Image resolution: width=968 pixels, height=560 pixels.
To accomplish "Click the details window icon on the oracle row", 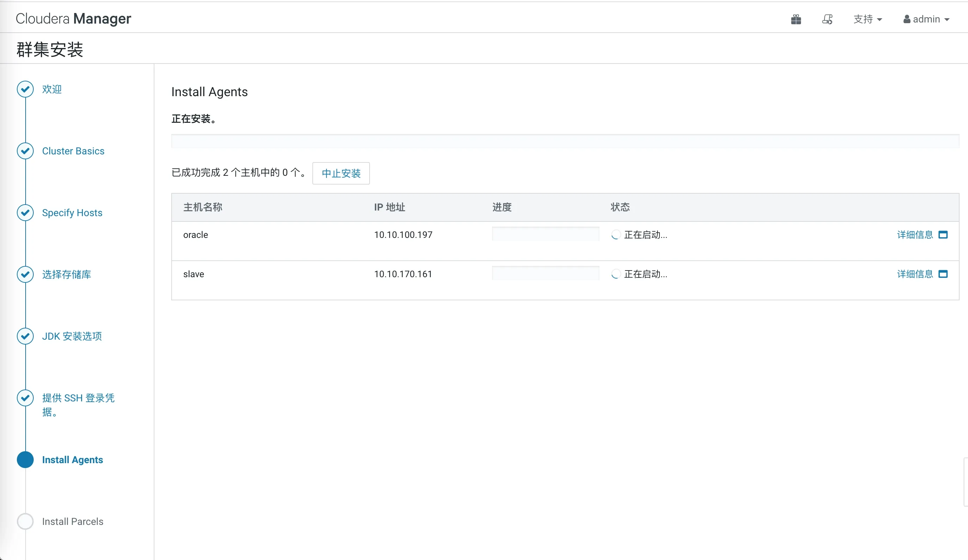I will pyautogui.click(x=943, y=234).
